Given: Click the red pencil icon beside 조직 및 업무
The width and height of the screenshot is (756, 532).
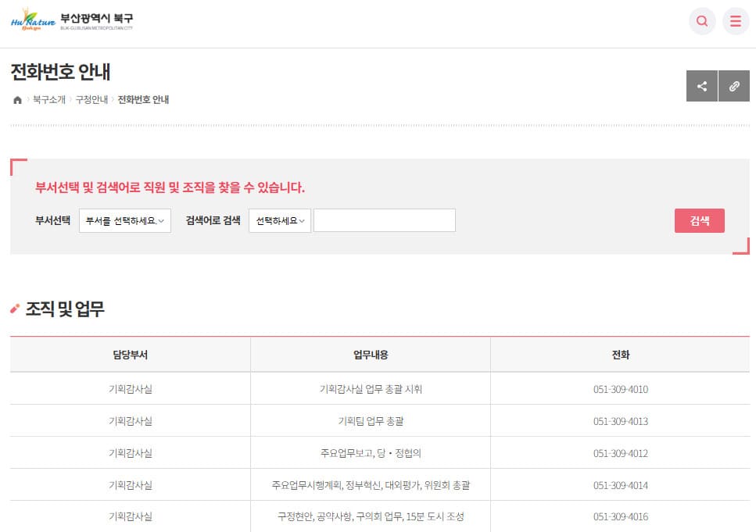Looking at the screenshot, I should (15, 308).
